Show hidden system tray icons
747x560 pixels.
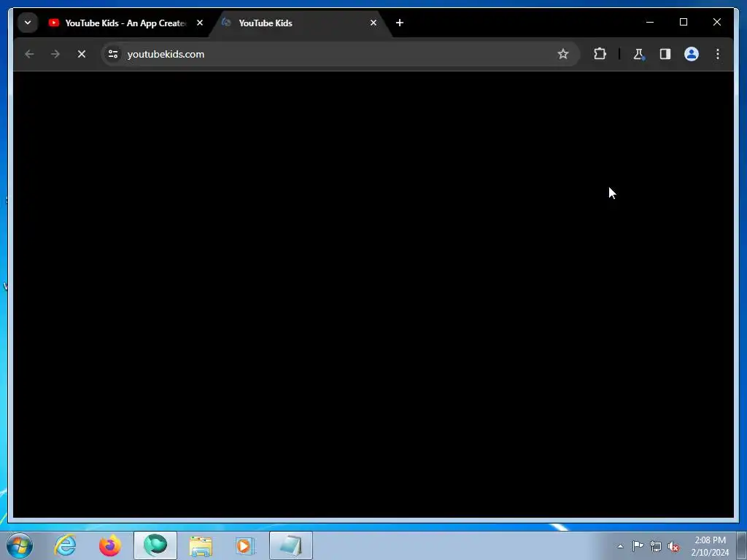[x=620, y=546]
